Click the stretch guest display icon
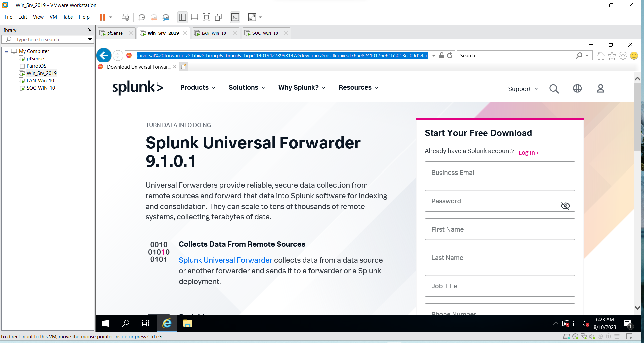This screenshot has width=644, height=343. coord(252,17)
